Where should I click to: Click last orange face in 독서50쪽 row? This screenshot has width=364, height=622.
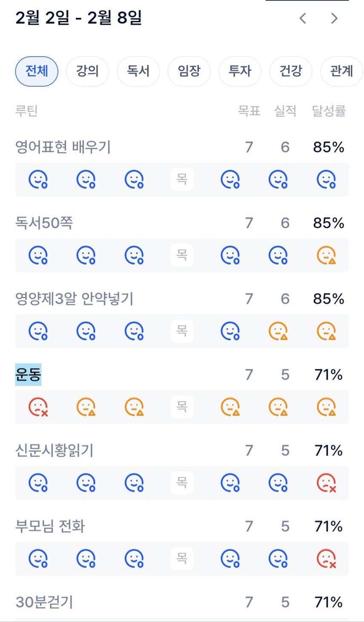327,255
